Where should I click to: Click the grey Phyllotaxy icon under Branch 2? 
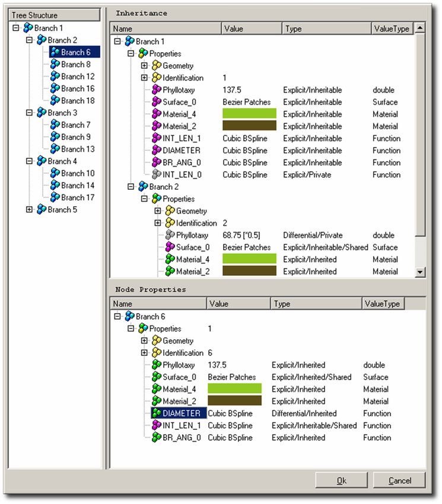tap(170, 235)
